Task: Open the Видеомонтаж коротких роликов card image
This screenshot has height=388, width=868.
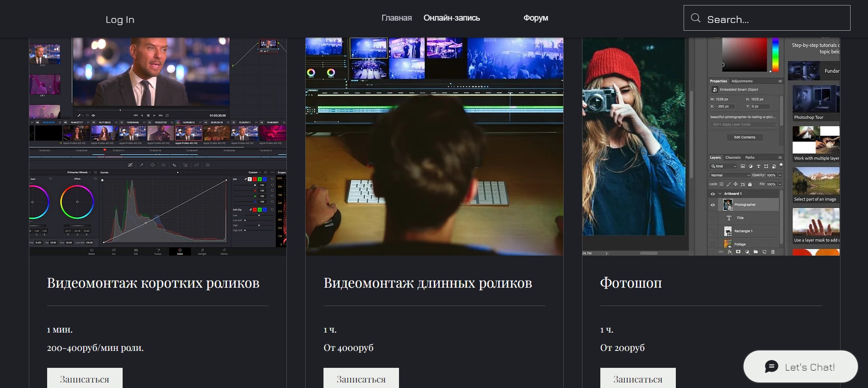Action: (x=158, y=147)
